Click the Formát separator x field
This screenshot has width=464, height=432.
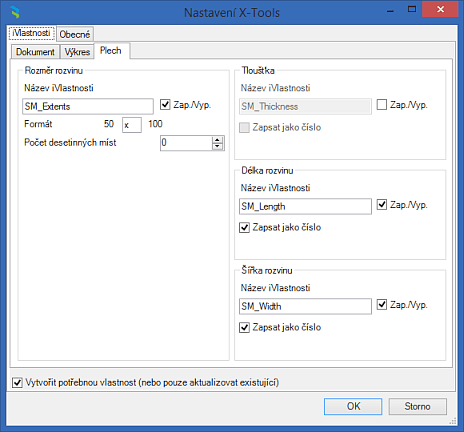pyautogui.click(x=132, y=125)
